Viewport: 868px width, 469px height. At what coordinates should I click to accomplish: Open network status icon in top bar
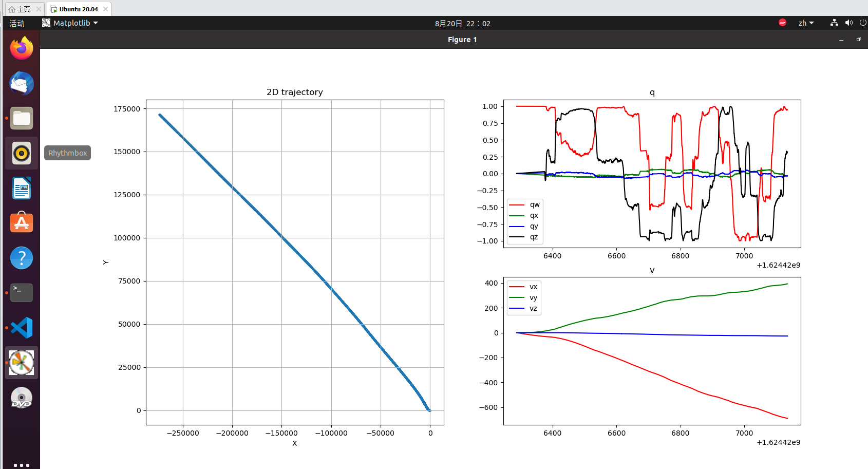point(834,23)
